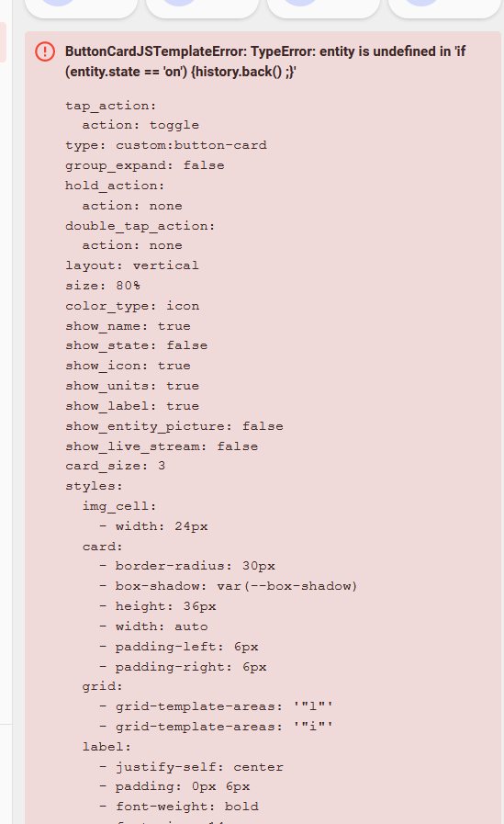Click the 'size: 80%' line
This screenshot has width=504, height=824.
point(103,286)
